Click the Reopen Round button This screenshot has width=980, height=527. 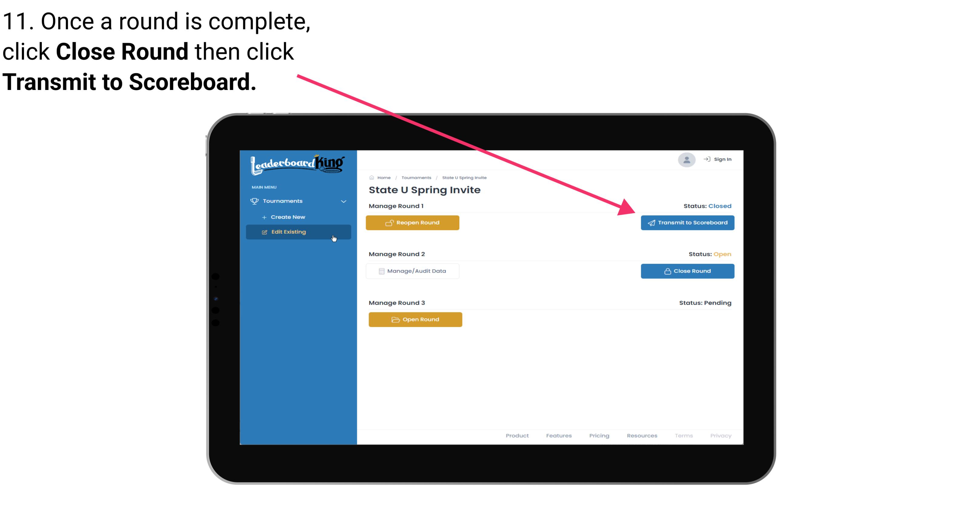tap(413, 223)
